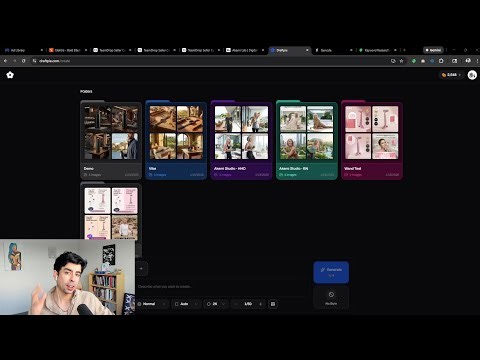
Task: Click the Folders heading
Action: tap(86, 91)
